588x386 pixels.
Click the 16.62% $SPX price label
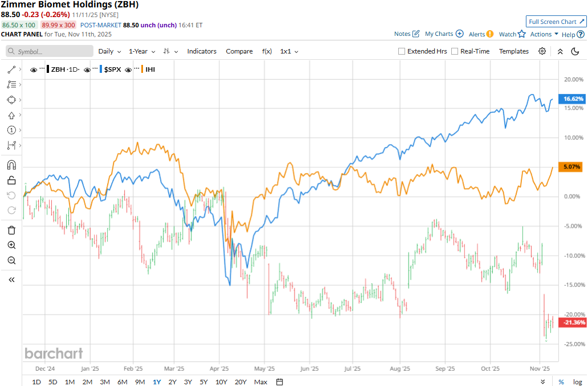point(573,99)
